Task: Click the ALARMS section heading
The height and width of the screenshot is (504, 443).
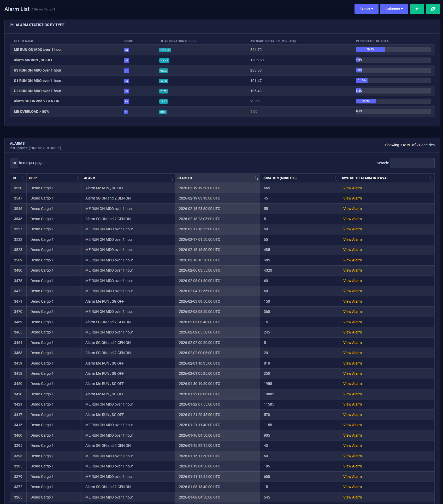Action: (17, 143)
